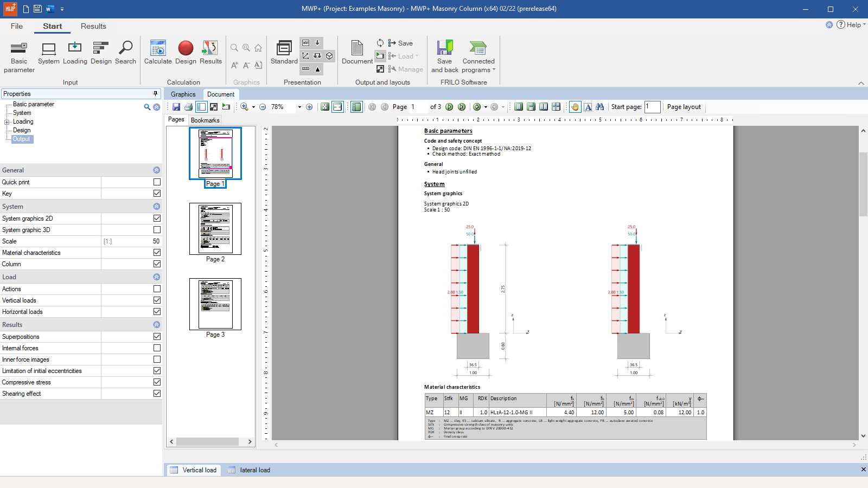The image size is (868, 488).
Task: Open the Loading input icon
Action: click(x=75, y=53)
